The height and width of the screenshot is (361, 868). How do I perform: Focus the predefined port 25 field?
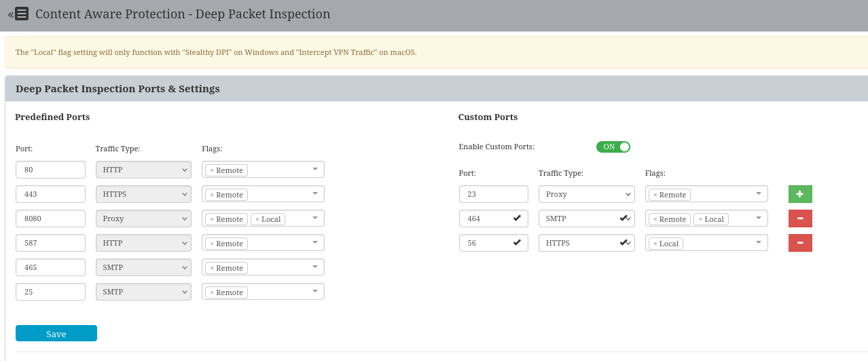[x=50, y=292]
